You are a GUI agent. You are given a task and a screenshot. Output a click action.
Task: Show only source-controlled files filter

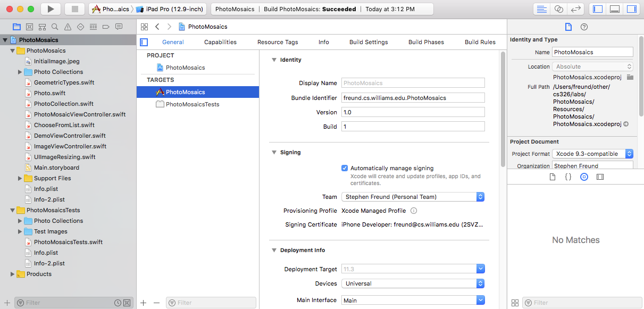pyautogui.click(x=127, y=303)
